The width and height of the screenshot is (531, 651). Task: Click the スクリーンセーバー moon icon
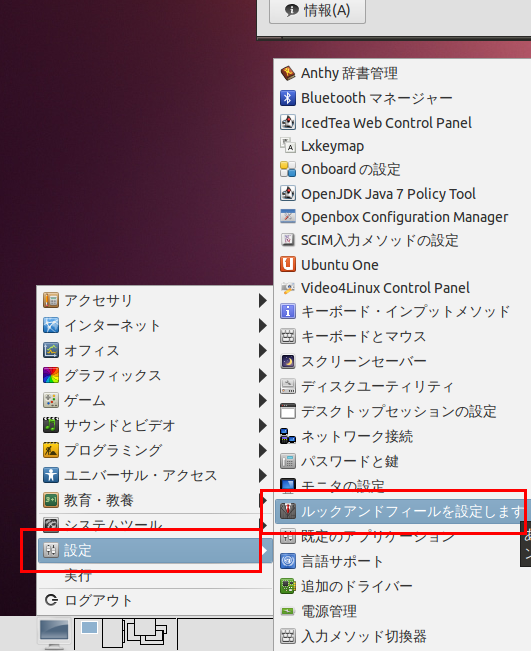pos(288,361)
